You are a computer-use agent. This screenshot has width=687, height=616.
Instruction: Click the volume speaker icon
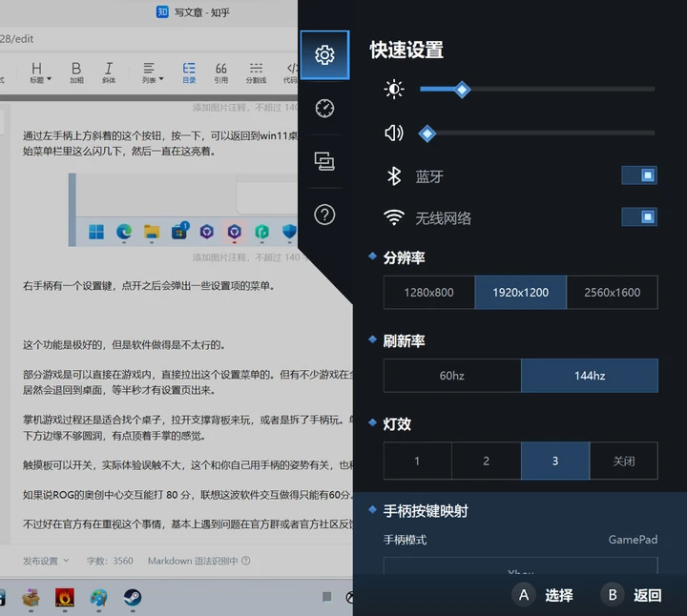point(394,133)
